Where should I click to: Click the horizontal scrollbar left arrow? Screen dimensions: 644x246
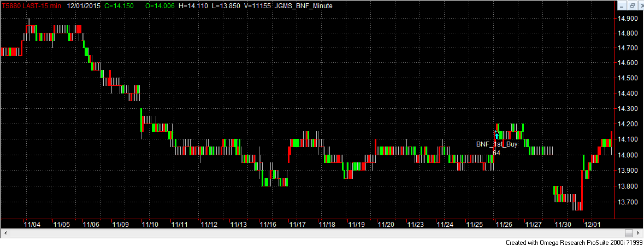5,233
